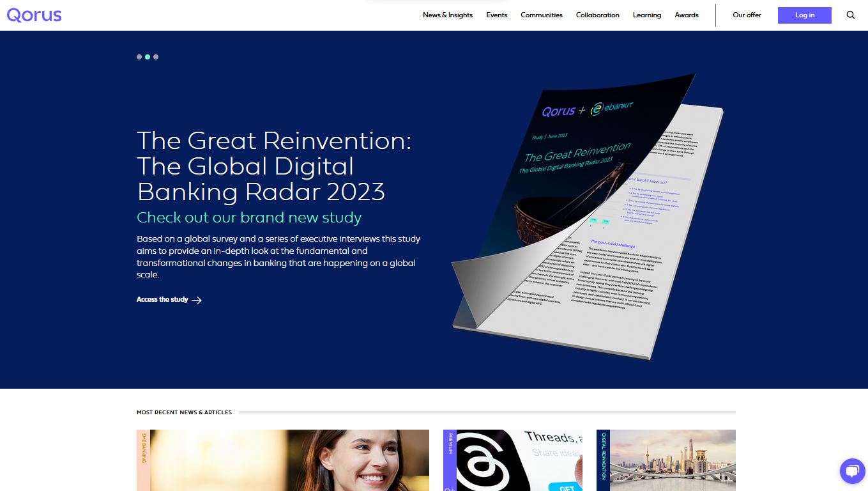868x491 pixels.
Task: Expand the Learning menu
Action: pos(646,15)
